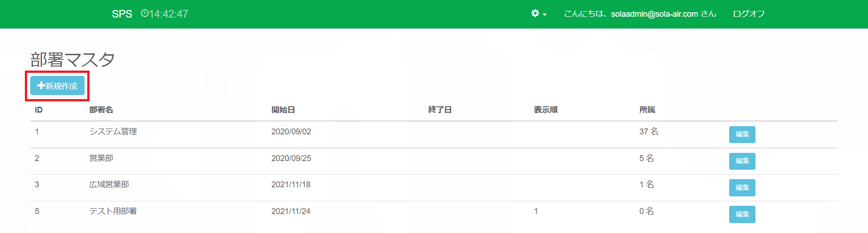Image resolution: width=868 pixels, height=233 pixels.
Task: Open 編集 for テスト用部署
Action: tap(742, 214)
